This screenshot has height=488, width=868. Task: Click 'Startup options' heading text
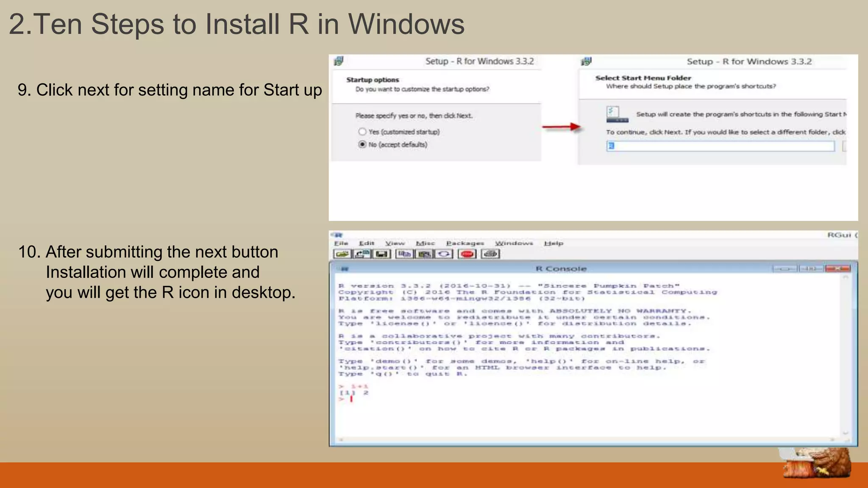click(x=373, y=80)
